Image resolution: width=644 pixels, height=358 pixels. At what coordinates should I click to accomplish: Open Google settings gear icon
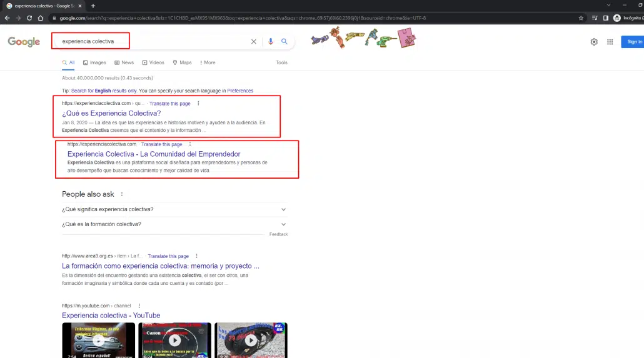pyautogui.click(x=594, y=42)
